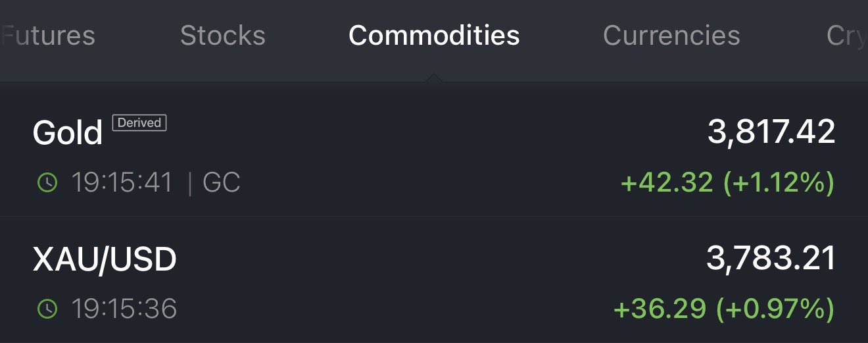Viewport: 868px width, 343px height.
Task: Click the Gold timestamp 19:15:41
Action: click(x=122, y=182)
